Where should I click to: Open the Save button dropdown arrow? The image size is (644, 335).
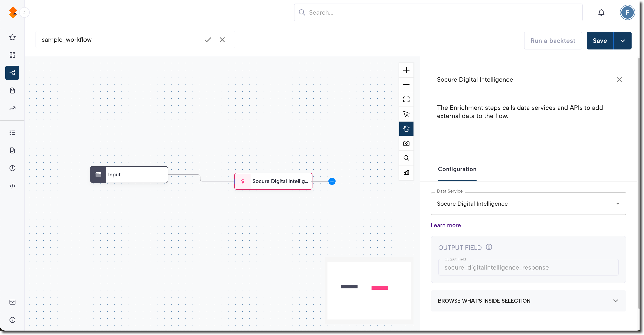[x=622, y=41]
